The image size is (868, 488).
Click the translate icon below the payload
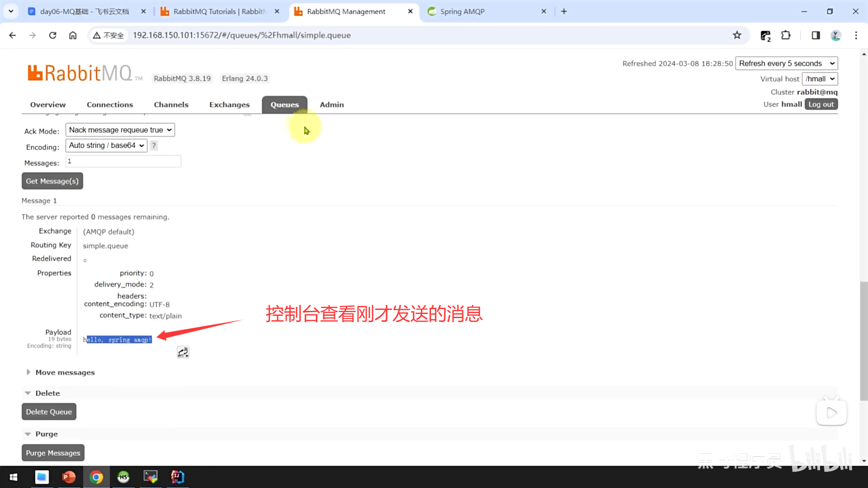click(183, 352)
